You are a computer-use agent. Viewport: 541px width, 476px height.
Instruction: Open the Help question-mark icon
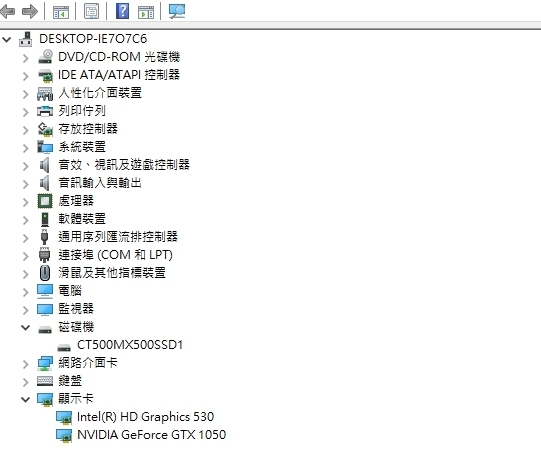(122, 11)
